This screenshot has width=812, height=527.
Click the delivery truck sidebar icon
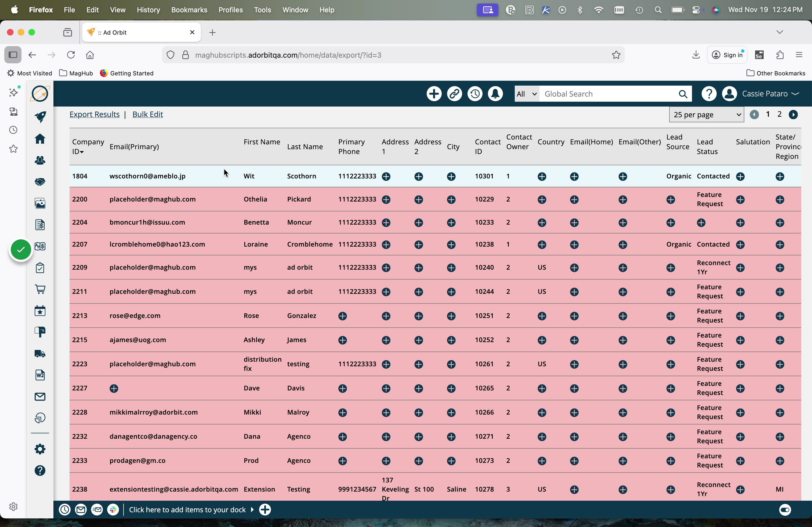click(40, 354)
